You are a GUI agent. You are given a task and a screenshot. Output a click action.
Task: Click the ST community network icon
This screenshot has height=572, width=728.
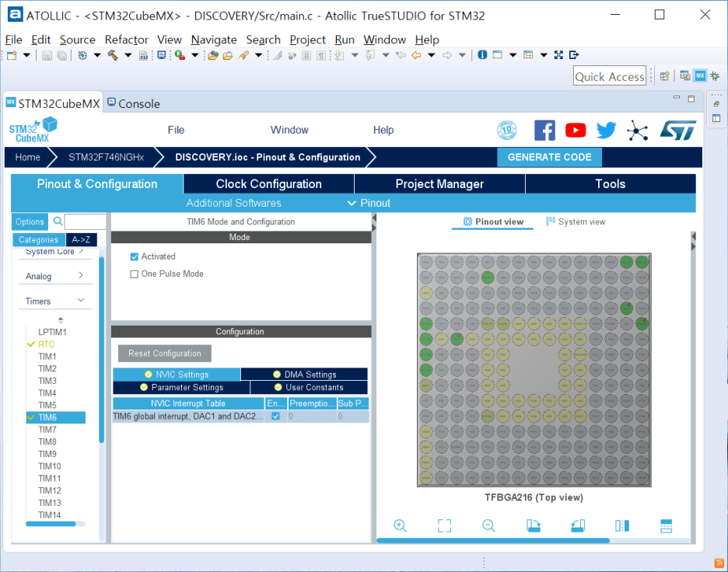coord(638,131)
